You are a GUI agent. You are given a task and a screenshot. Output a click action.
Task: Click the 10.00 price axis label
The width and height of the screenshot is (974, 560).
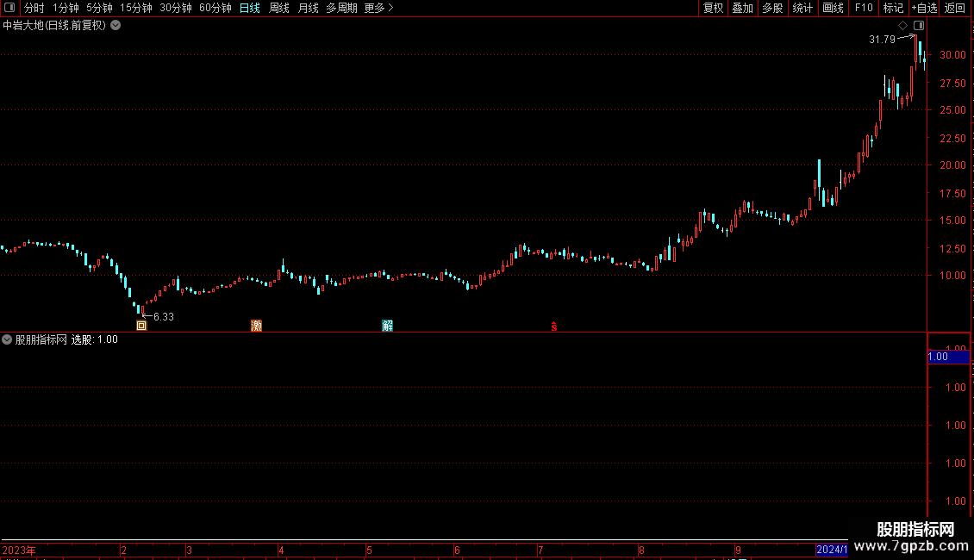pyautogui.click(x=952, y=276)
